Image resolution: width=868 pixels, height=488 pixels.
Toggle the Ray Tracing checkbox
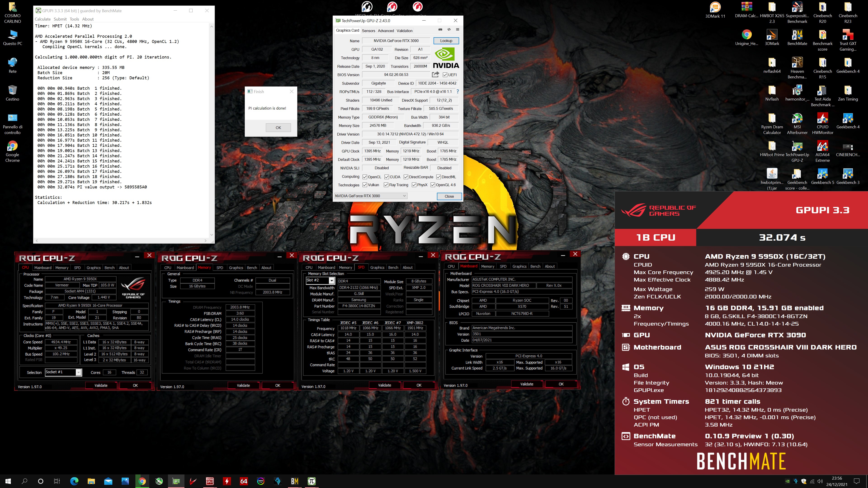(386, 185)
